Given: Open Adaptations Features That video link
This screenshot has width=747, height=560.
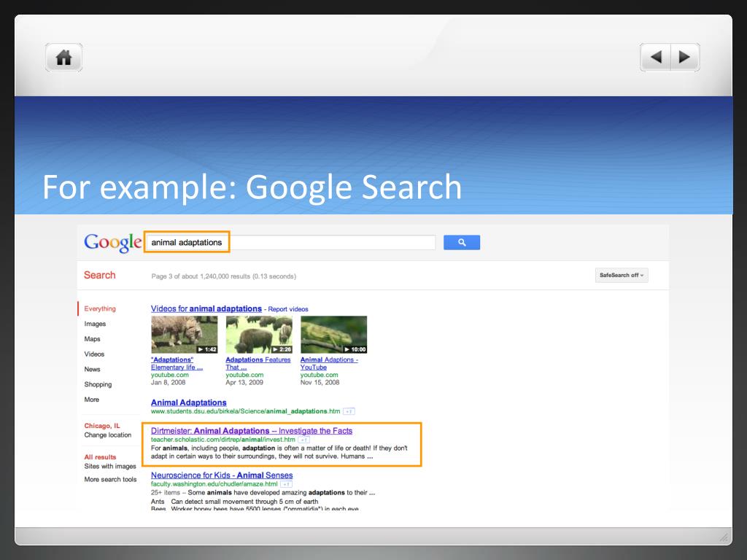Looking at the screenshot, I should tap(258, 364).
